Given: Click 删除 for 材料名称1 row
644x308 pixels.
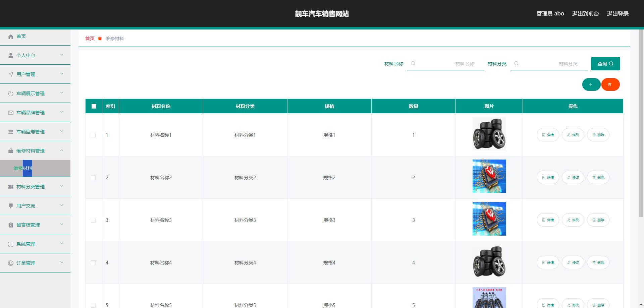Looking at the screenshot, I should pos(598,135).
